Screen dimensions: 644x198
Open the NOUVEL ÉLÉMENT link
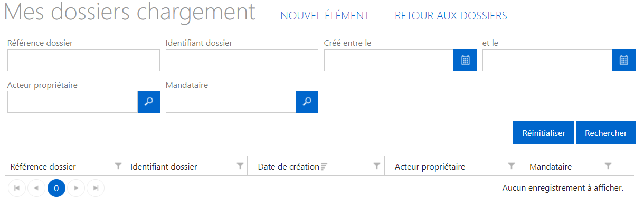[325, 16]
